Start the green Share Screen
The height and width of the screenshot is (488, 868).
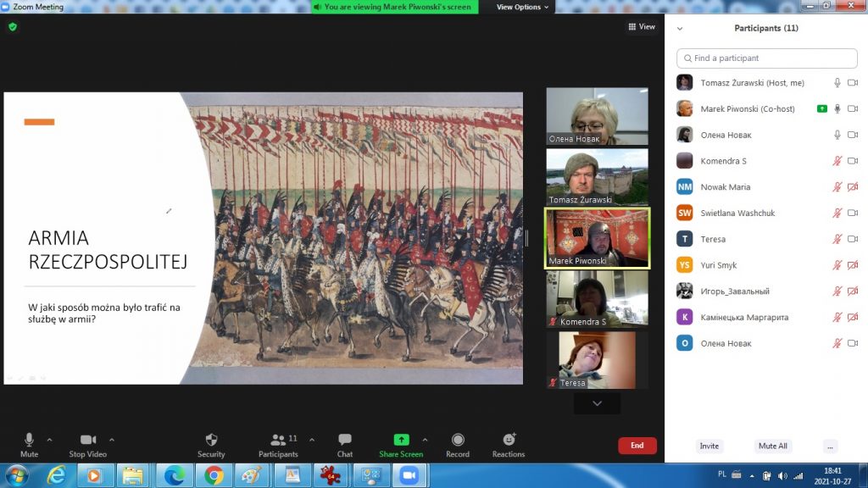[x=401, y=445]
